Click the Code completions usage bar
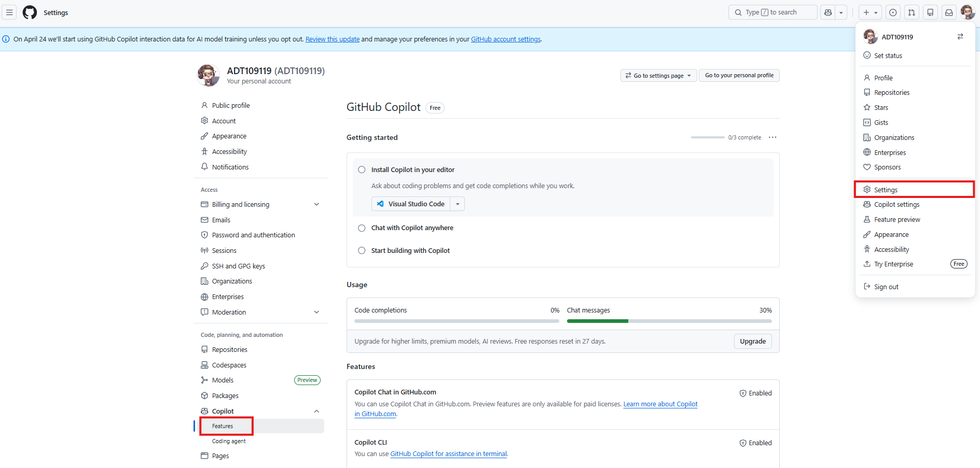The height and width of the screenshot is (468, 980). click(x=457, y=321)
